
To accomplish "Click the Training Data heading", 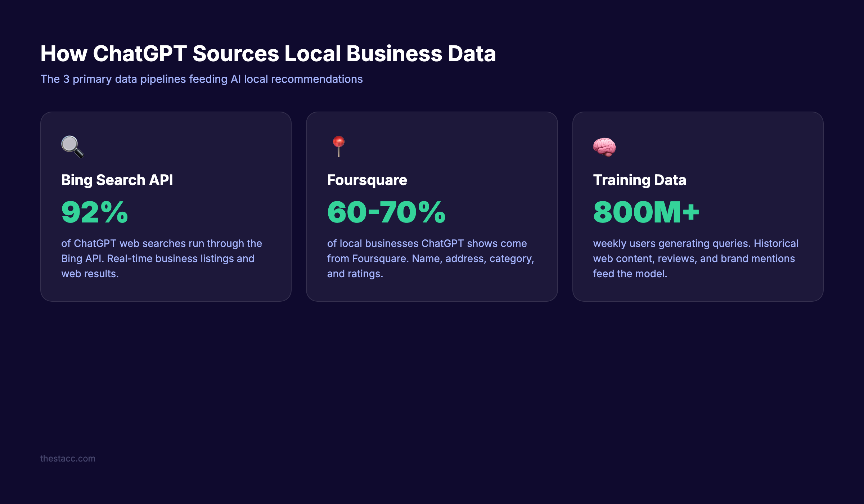I will 639,180.
